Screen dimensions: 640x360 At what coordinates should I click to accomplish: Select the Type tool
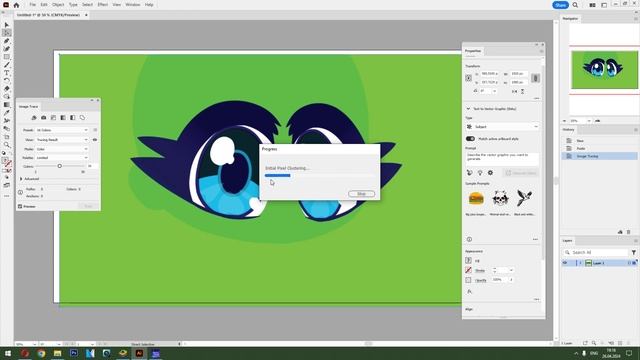(x=7, y=73)
